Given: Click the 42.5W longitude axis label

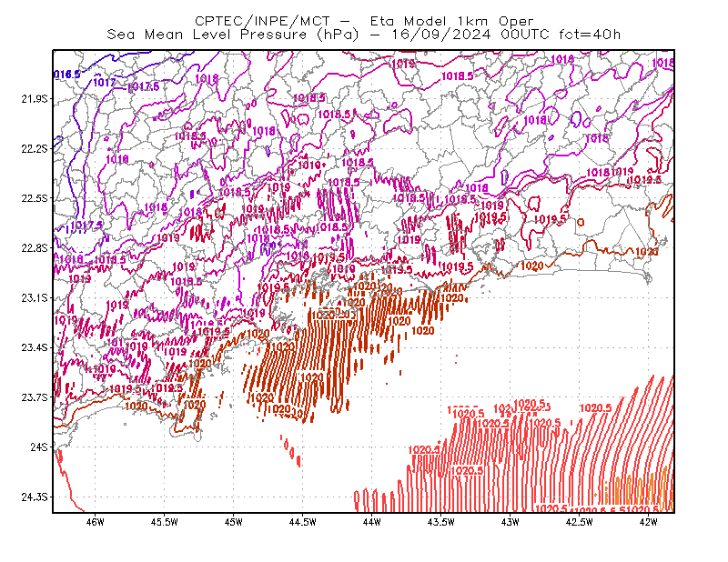Looking at the screenshot, I should [x=580, y=522].
